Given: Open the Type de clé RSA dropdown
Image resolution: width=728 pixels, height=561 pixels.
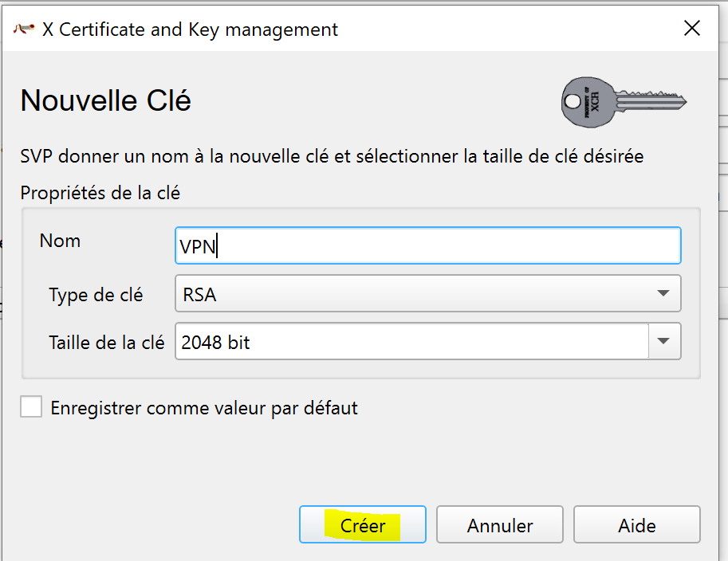Looking at the screenshot, I should pos(427,294).
